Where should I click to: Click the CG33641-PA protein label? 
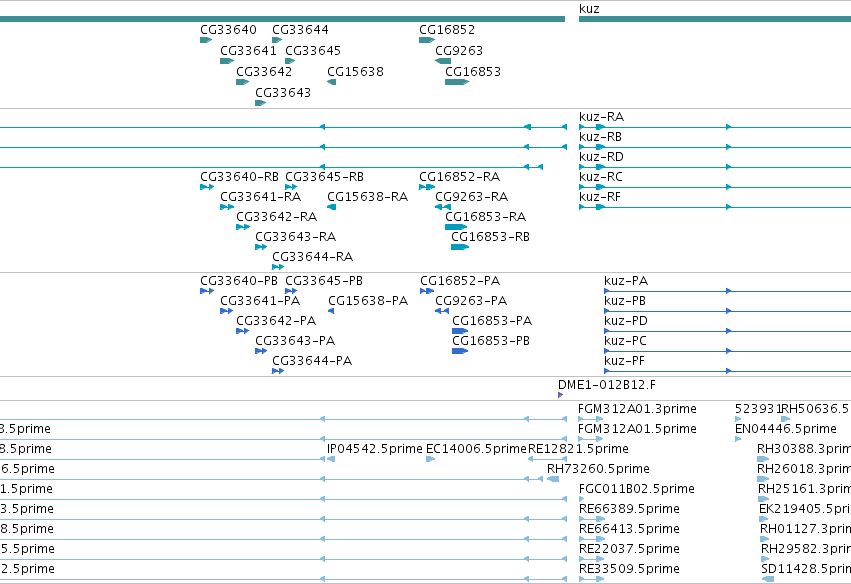pos(260,301)
